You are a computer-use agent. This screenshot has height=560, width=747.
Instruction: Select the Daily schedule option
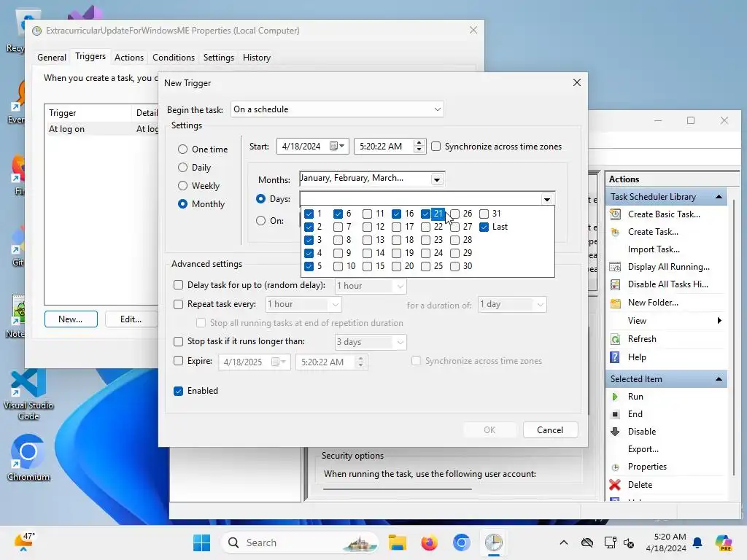182,168
